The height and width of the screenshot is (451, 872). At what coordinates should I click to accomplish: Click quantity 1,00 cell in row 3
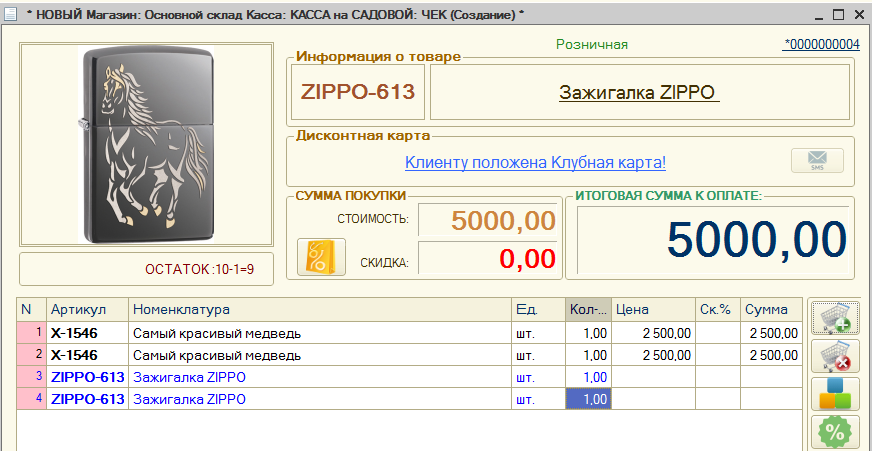tap(589, 377)
